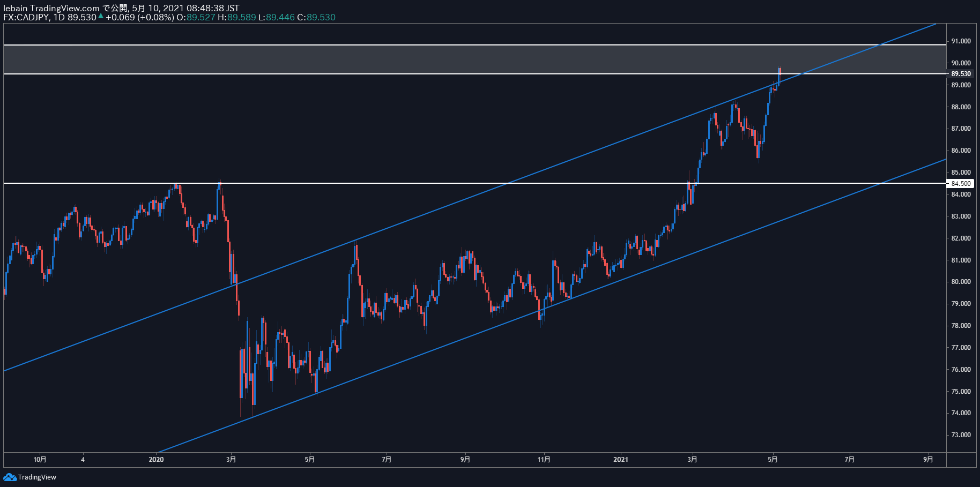Click the green up-arrow change indicator
The width and height of the screenshot is (980, 487).
point(100,16)
